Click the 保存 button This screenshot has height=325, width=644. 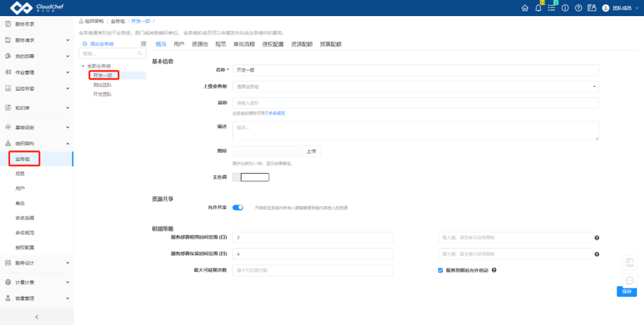click(x=627, y=292)
